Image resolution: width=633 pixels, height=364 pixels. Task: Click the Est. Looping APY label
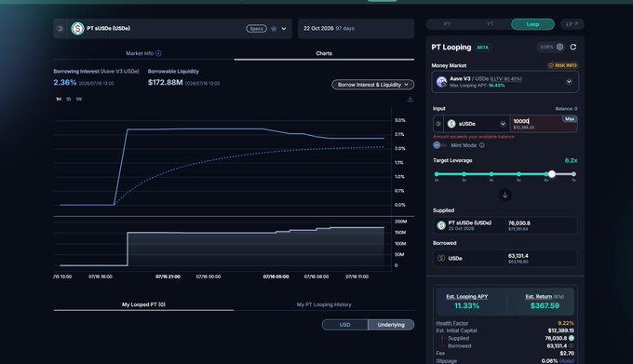click(x=466, y=297)
